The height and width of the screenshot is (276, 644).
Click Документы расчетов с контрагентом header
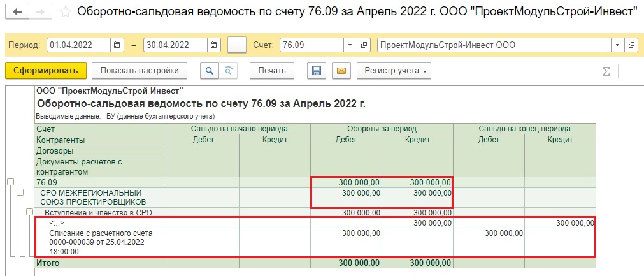pyautogui.click(x=101, y=166)
